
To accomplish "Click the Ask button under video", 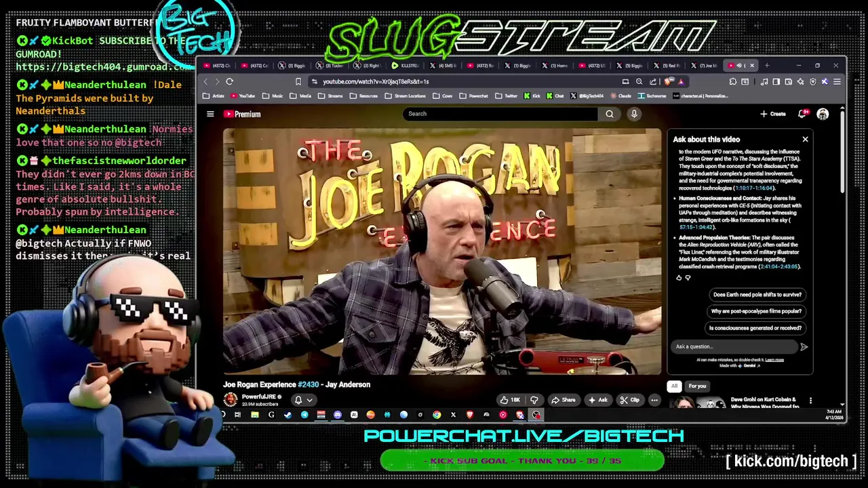I will pos(597,400).
